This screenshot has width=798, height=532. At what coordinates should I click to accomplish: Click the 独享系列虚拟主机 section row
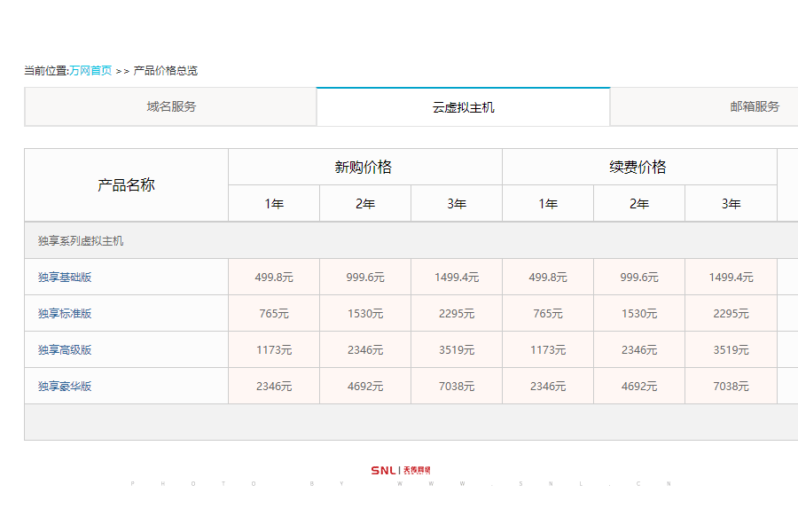point(81,241)
